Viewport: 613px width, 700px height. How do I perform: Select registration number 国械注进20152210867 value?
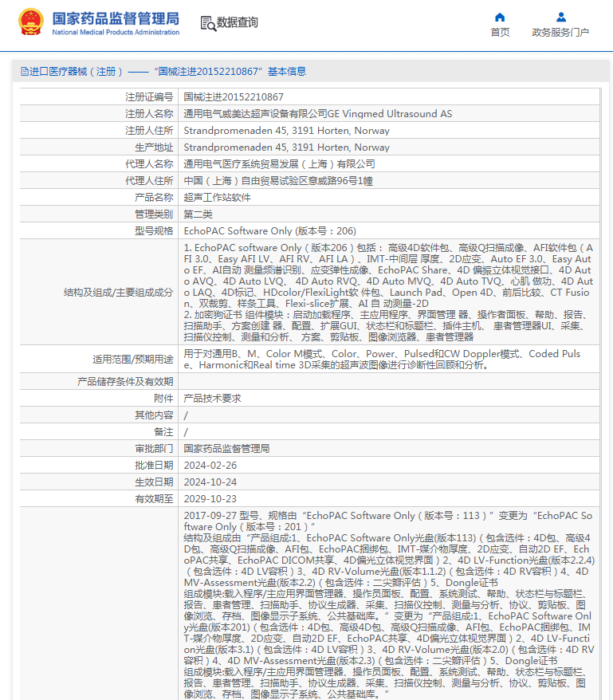click(x=234, y=97)
